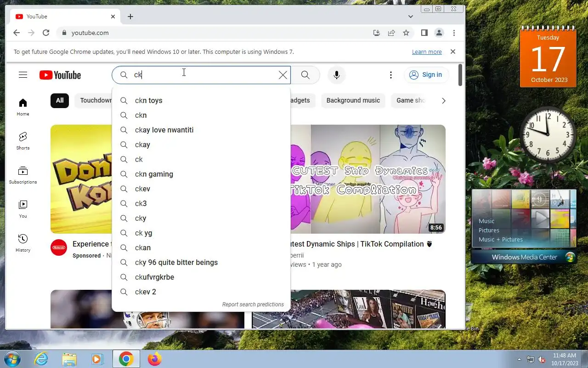Open a new Chrome tab

click(x=130, y=17)
